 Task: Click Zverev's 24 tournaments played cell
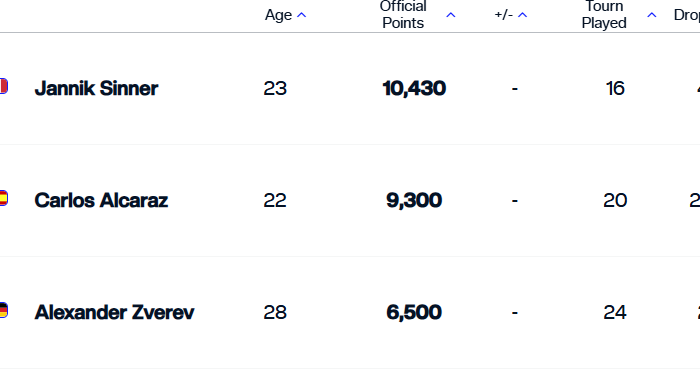[615, 312]
